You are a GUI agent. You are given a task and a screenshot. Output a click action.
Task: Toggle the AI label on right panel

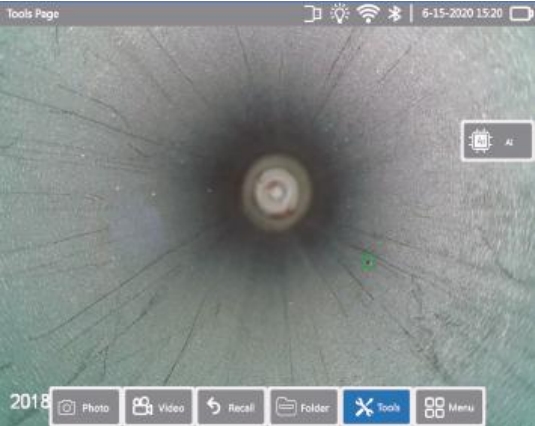point(509,142)
